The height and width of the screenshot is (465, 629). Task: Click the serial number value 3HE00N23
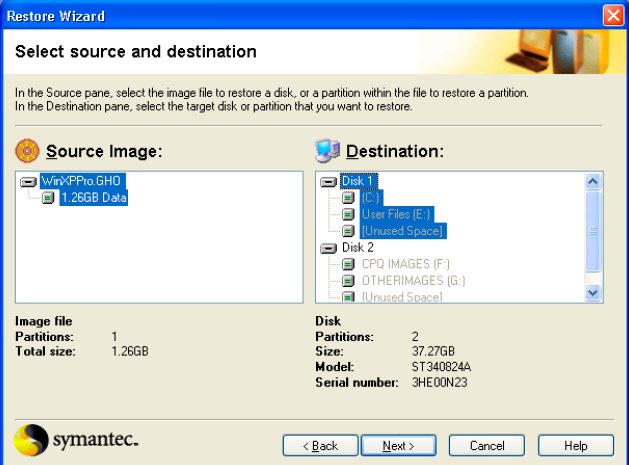pos(440,382)
